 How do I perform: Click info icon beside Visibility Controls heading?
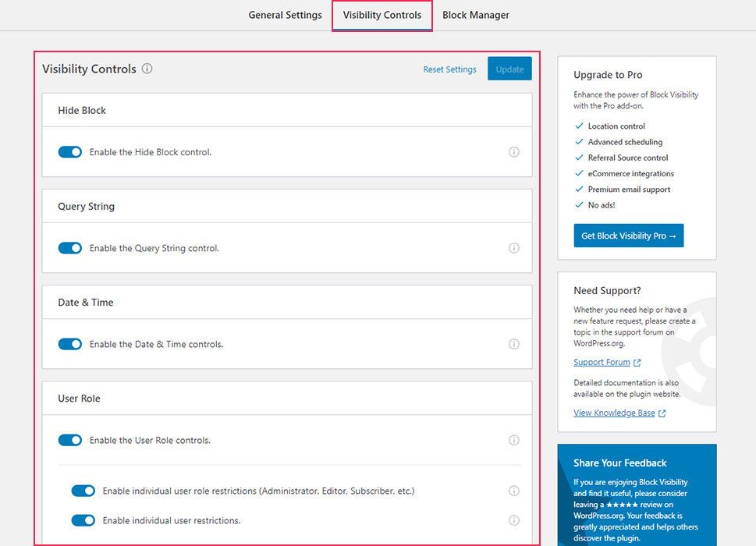tap(147, 69)
